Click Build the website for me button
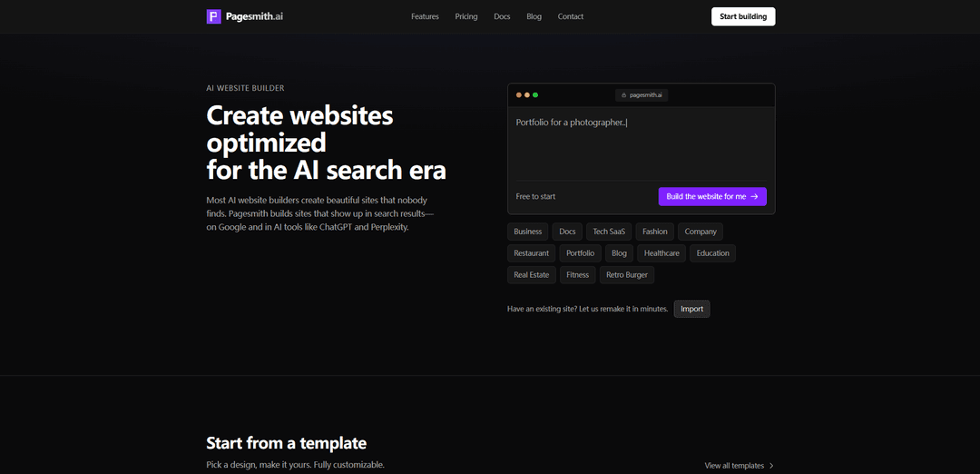 pyautogui.click(x=712, y=196)
